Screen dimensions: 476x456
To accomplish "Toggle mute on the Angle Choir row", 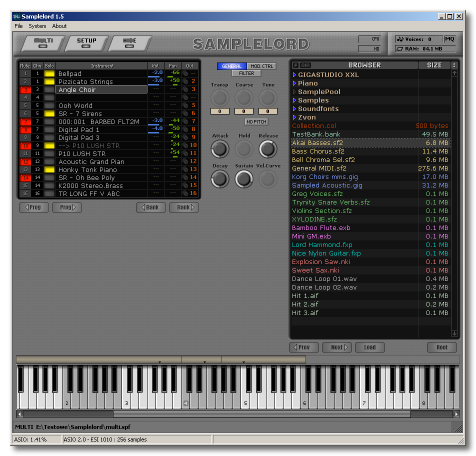I will [x=25, y=89].
